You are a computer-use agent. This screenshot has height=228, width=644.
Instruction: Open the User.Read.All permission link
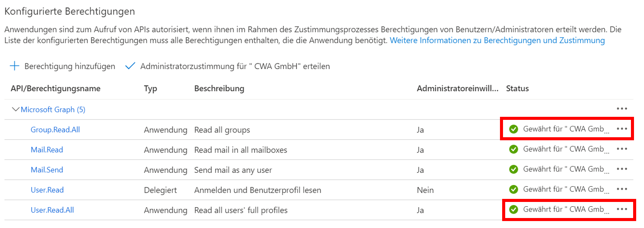click(x=52, y=210)
